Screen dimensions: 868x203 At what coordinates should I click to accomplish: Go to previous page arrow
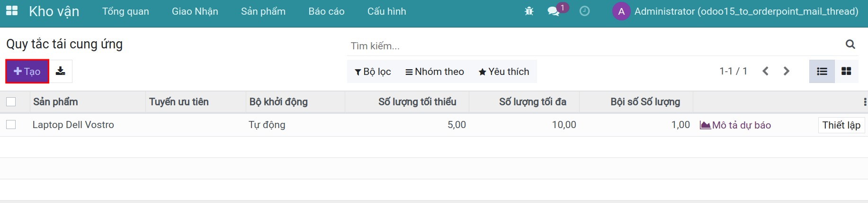tap(765, 71)
